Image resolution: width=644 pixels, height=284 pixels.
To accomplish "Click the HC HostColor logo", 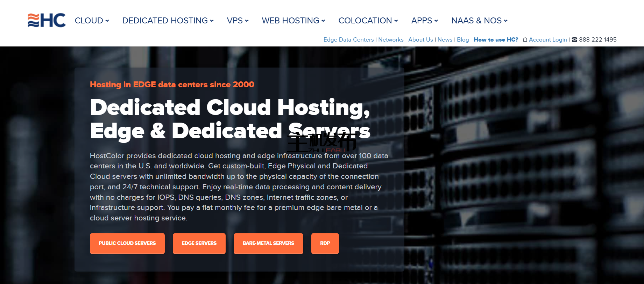I will click(x=47, y=20).
